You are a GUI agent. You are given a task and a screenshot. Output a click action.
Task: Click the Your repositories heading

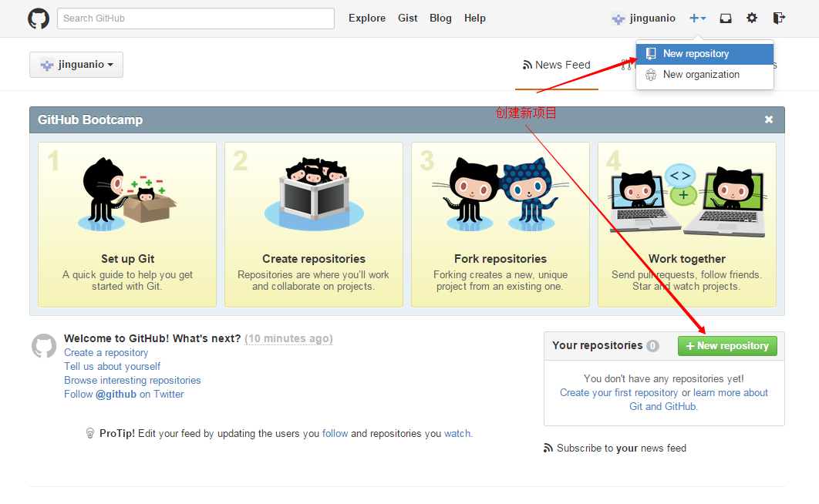click(598, 345)
